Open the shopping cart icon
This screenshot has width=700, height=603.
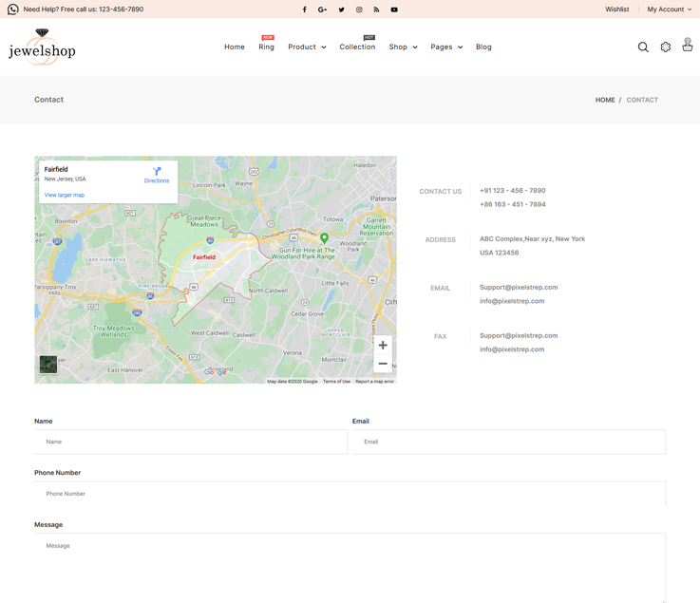pyautogui.click(x=688, y=46)
